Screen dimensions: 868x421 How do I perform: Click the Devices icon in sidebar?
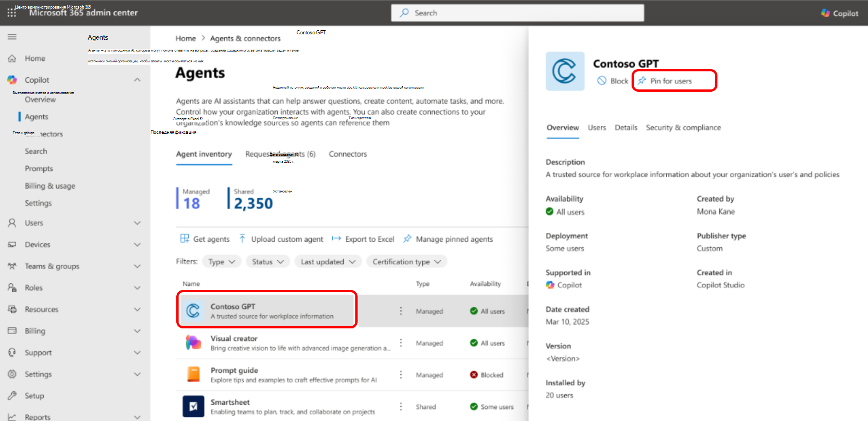pyautogui.click(x=12, y=244)
